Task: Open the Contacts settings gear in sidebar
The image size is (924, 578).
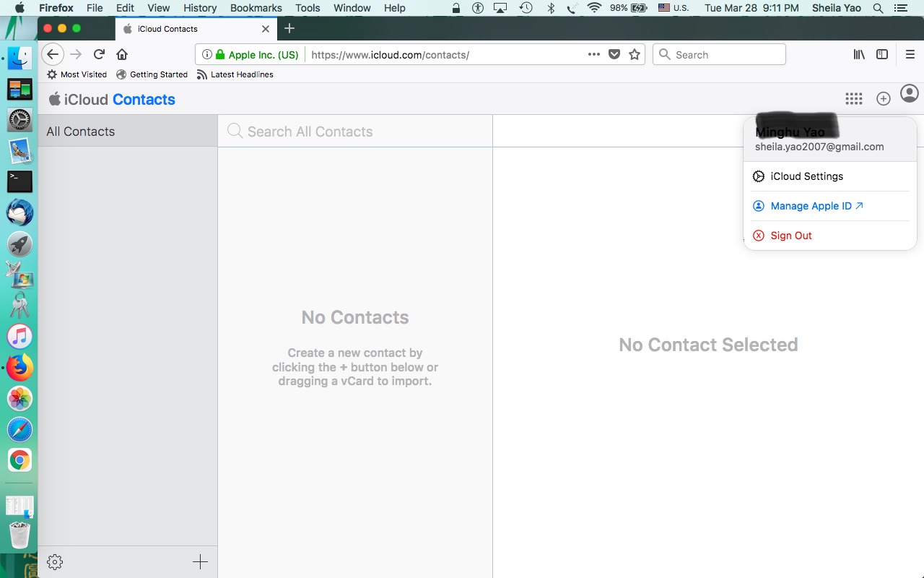Action: click(55, 562)
